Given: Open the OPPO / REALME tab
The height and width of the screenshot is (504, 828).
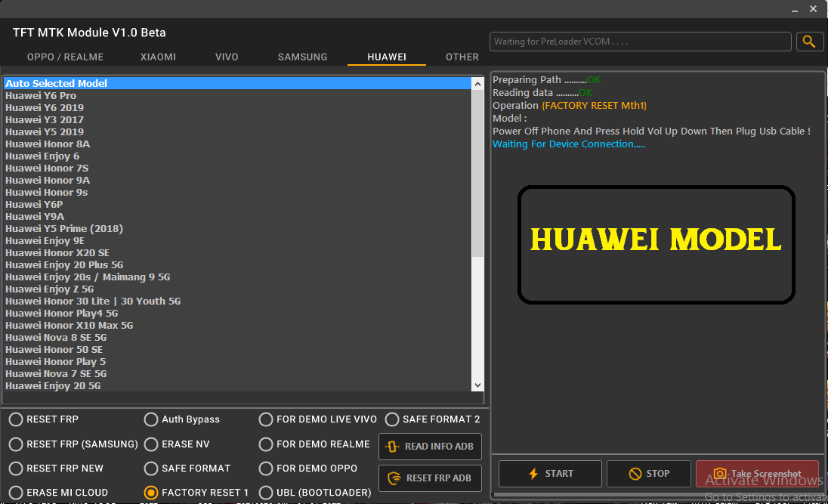Looking at the screenshot, I should [x=65, y=57].
